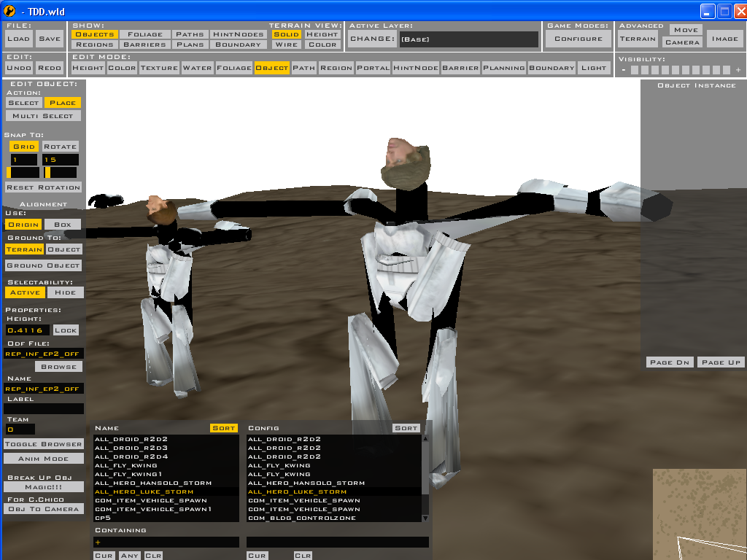
Task: Toggle Snap To Grid
Action: tap(24, 146)
